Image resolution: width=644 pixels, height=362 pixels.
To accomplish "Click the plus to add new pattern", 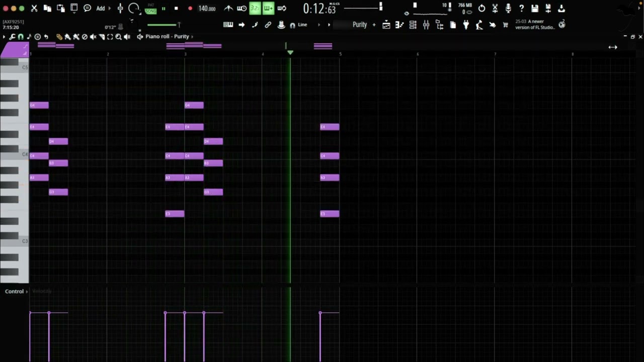I will click(x=374, y=25).
